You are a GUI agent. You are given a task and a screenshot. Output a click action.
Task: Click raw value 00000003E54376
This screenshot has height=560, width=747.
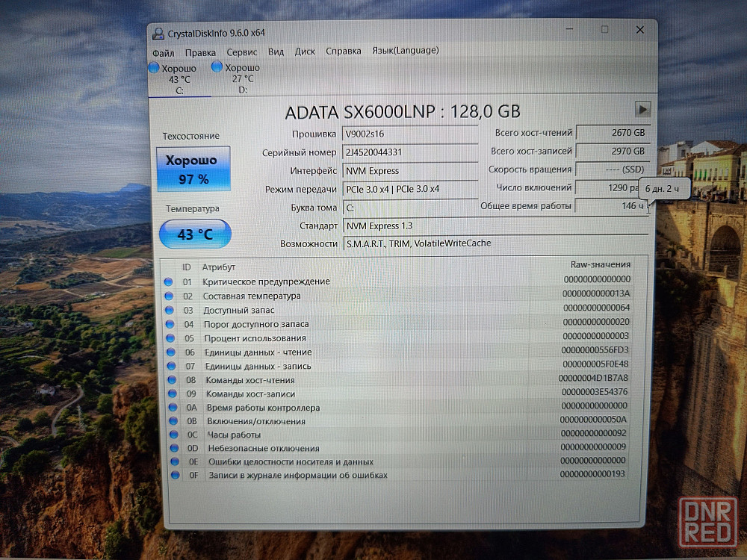click(x=595, y=391)
